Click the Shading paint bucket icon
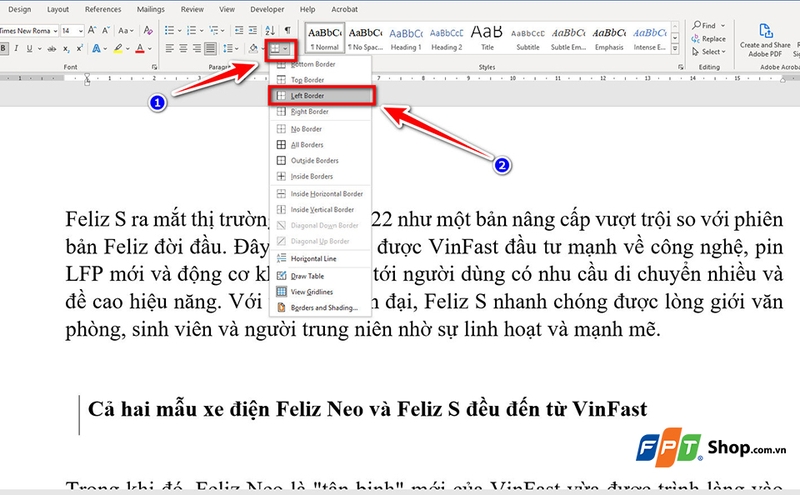 pos(253,49)
